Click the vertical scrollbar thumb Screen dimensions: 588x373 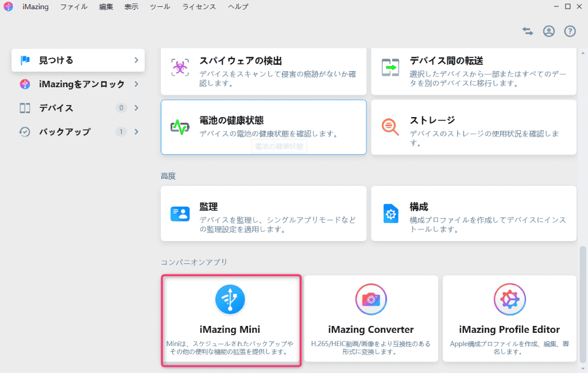(582, 304)
